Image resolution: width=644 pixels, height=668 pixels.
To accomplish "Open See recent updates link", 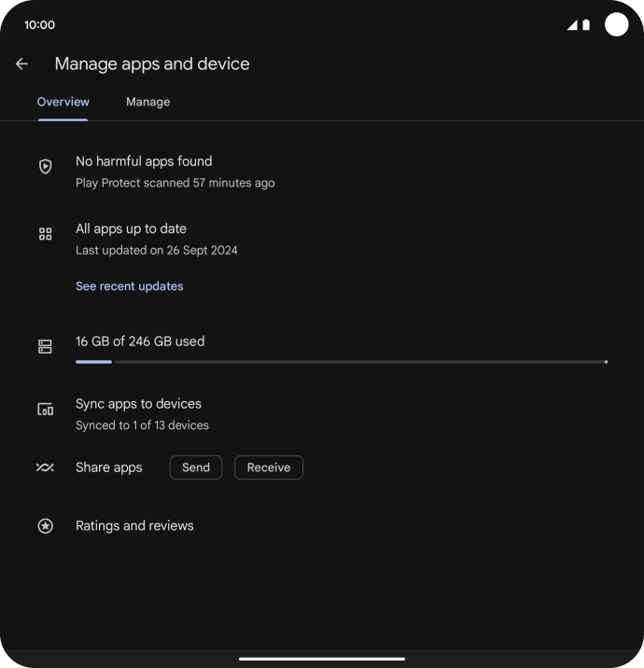I will pyautogui.click(x=130, y=286).
